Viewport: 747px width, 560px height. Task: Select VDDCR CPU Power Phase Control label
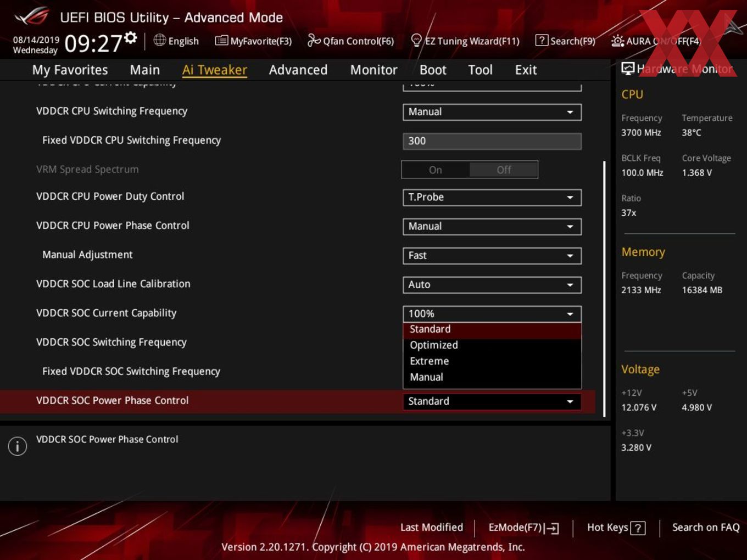113,226
